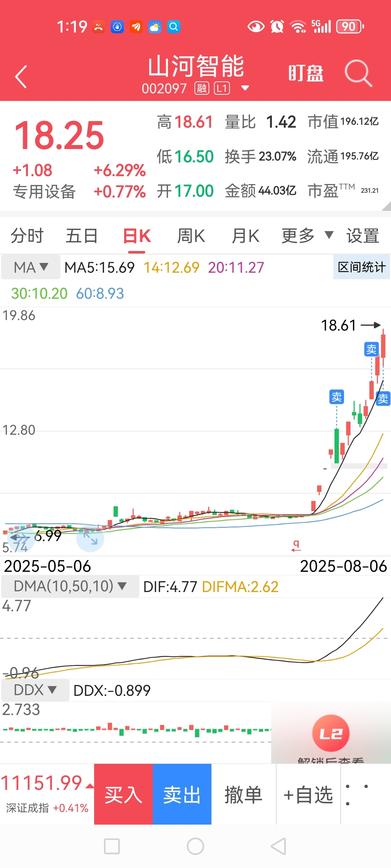Tap the 融 margin badge
Screen dimensions: 391x868
point(202,88)
